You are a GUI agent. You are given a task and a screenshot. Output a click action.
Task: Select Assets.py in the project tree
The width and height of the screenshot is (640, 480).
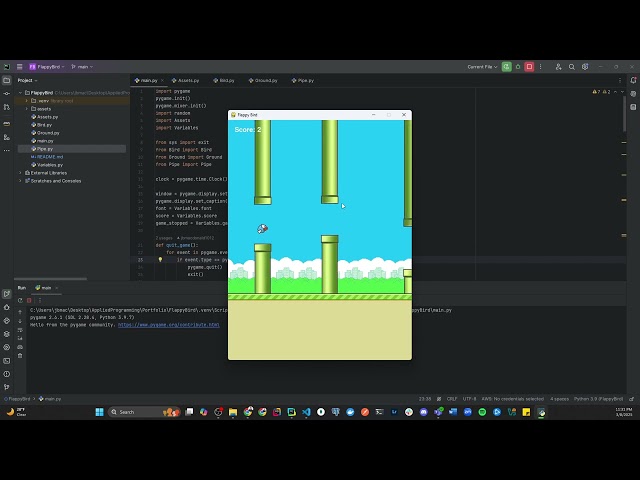click(44, 117)
